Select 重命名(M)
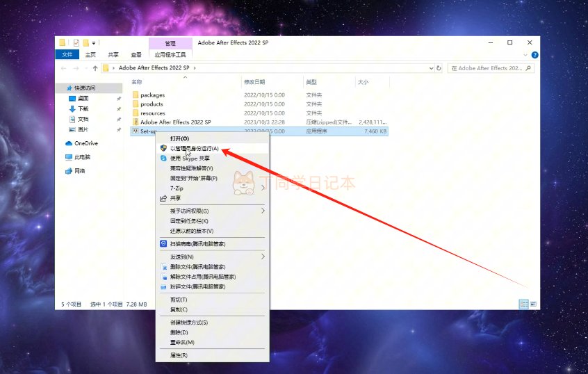 coord(213,343)
